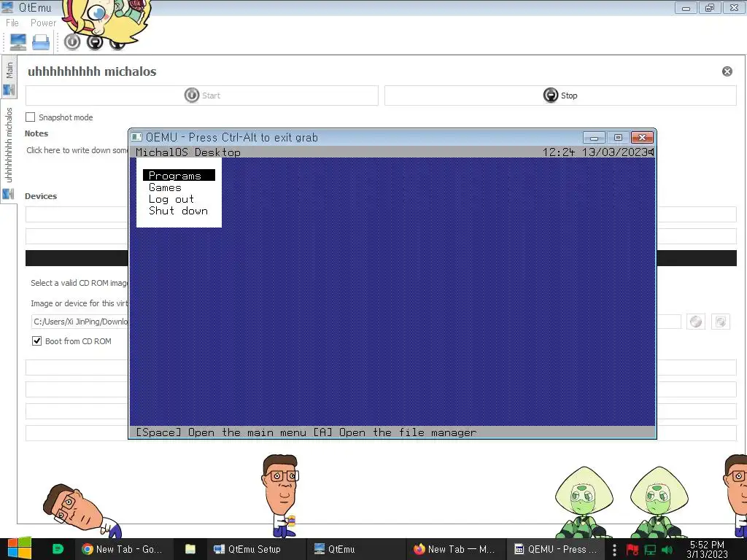Open File Explorer from taskbar
This screenshot has height=560, width=747.
tap(190, 549)
